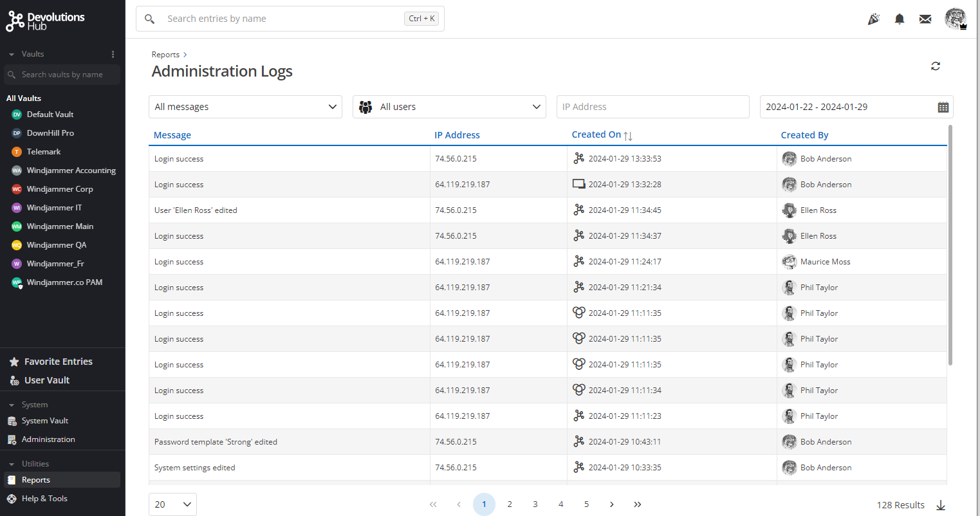Collapse the Vaults section
The width and height of the screenshot is (980, 516).
[12, 55]
